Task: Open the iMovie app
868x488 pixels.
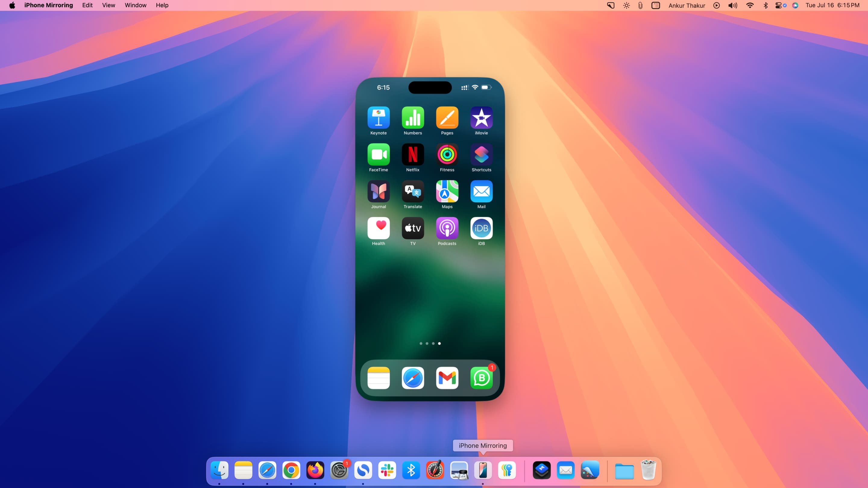Action: click(x=481, y=117)
